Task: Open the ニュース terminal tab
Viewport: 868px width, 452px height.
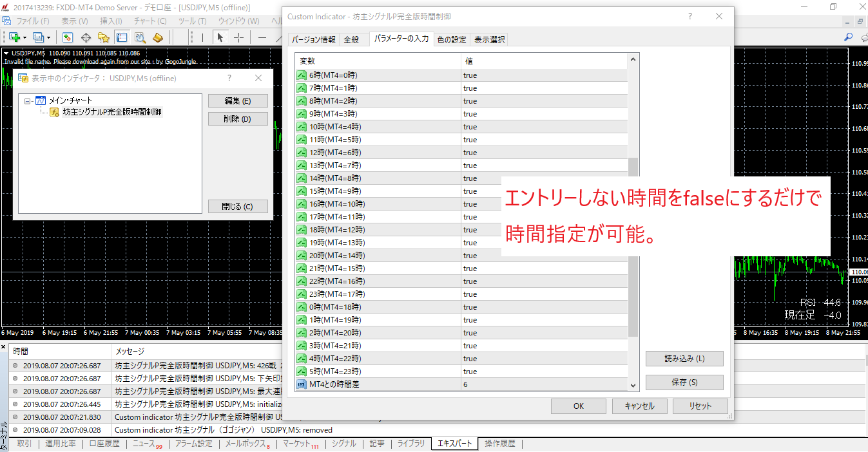Action: click(147, 444)
